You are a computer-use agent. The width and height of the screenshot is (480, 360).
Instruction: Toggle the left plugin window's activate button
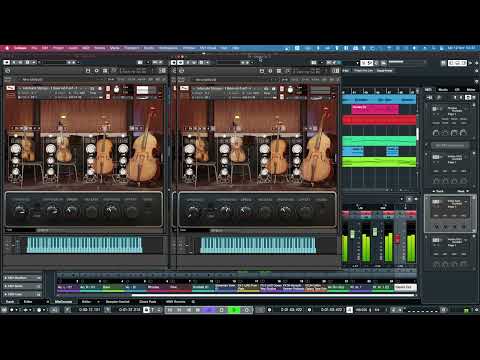6,62
